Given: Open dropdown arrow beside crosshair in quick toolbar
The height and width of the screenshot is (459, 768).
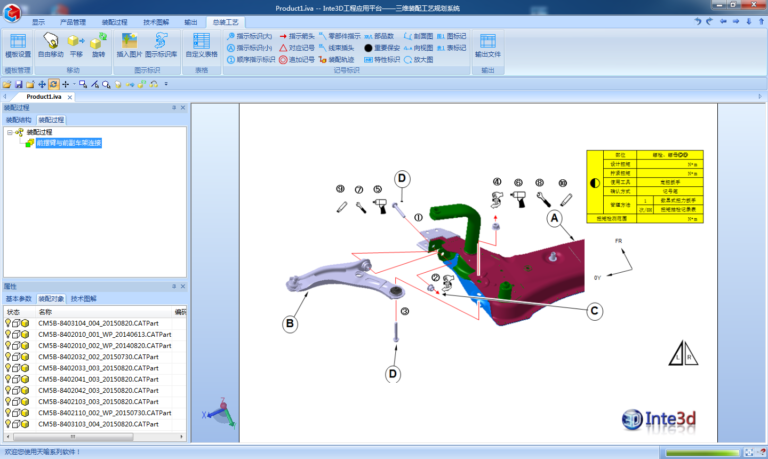Looking at the screenshot, I should [74, 84].
